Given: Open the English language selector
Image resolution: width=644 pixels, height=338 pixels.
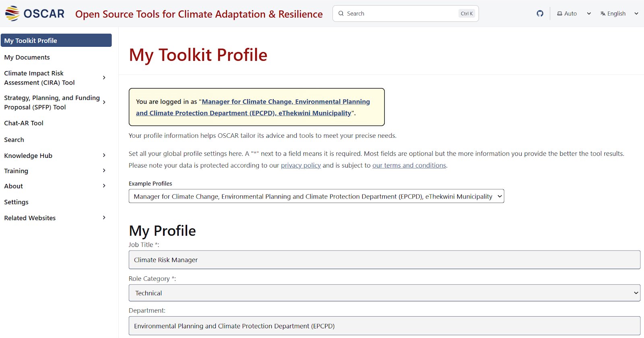Looking at the screenshot, I should point(619,14).
